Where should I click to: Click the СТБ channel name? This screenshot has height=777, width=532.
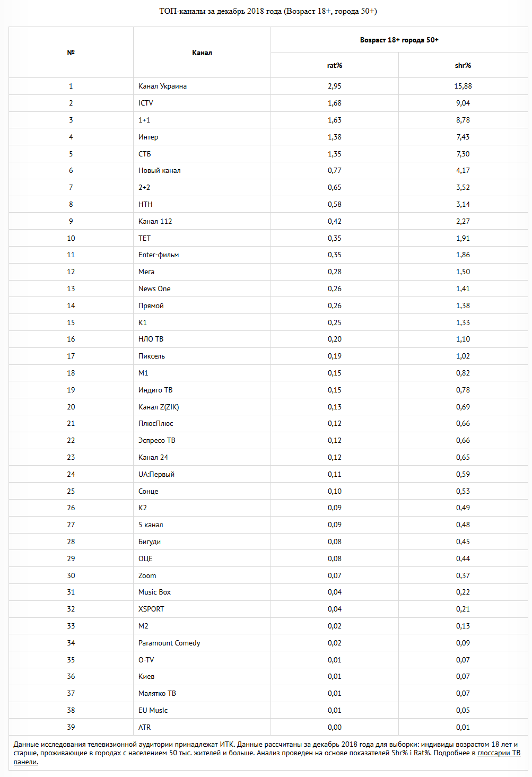click(145, 154)
